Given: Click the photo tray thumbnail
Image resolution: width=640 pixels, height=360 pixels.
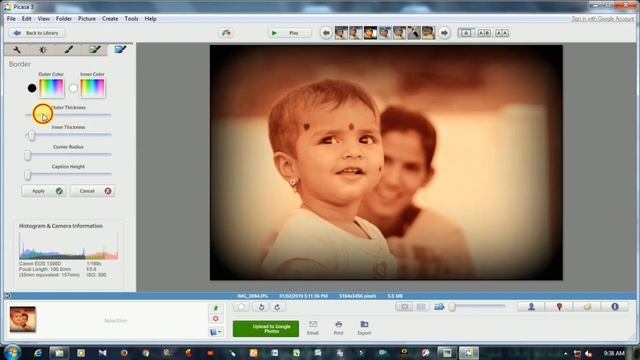Looking at the screenshot, I should tap(23, 319).
